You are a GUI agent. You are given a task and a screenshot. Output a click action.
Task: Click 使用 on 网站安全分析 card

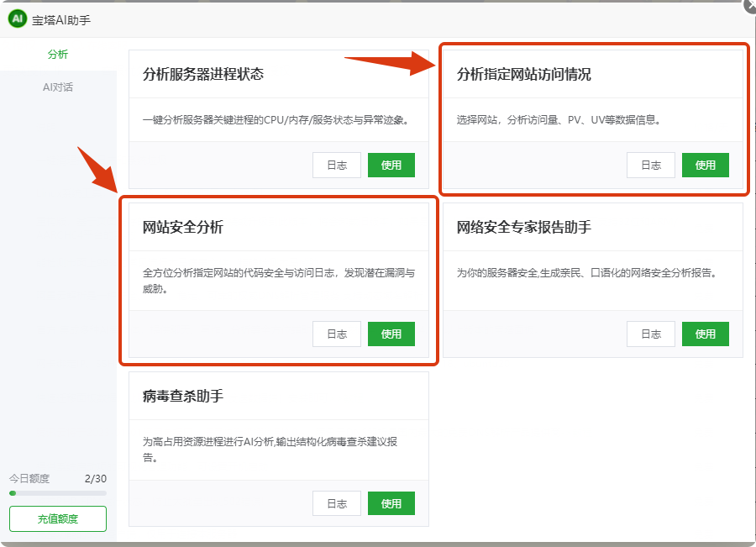(391, 334)
